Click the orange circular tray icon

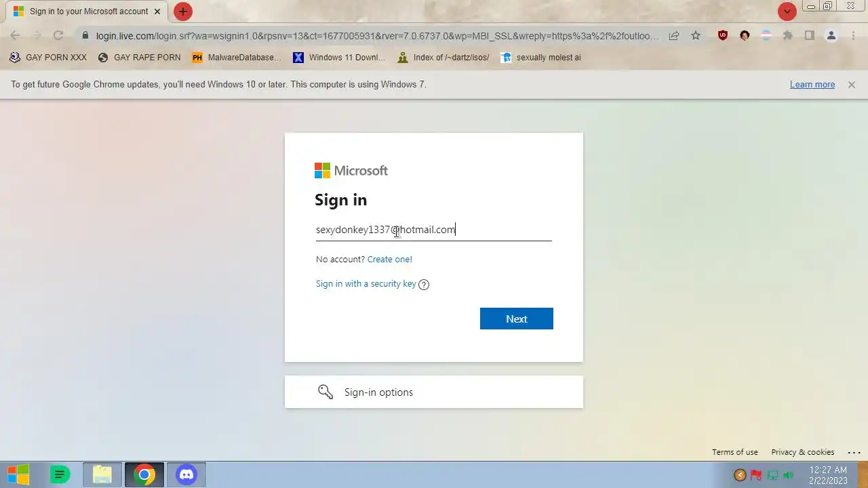tap(740, 475)
